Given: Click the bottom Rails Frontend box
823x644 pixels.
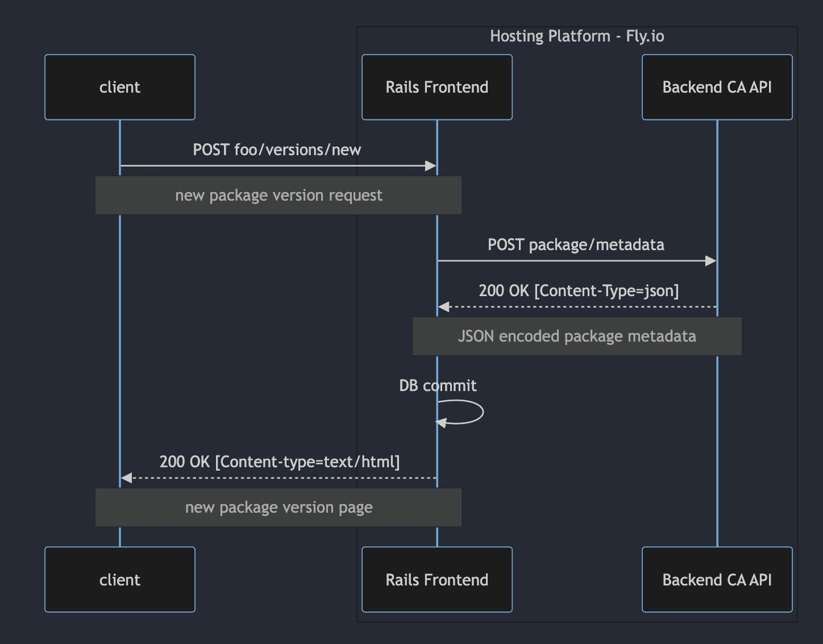Looking at the screenshot, I should 437,580.
